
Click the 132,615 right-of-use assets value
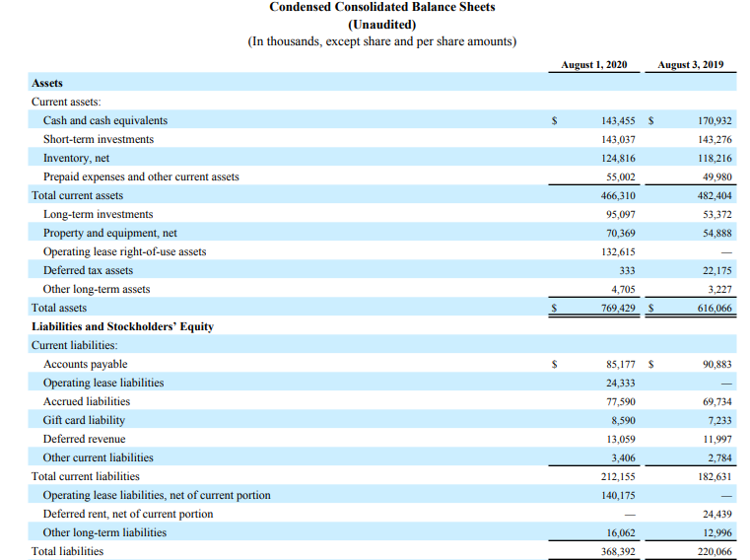point(618,251)
